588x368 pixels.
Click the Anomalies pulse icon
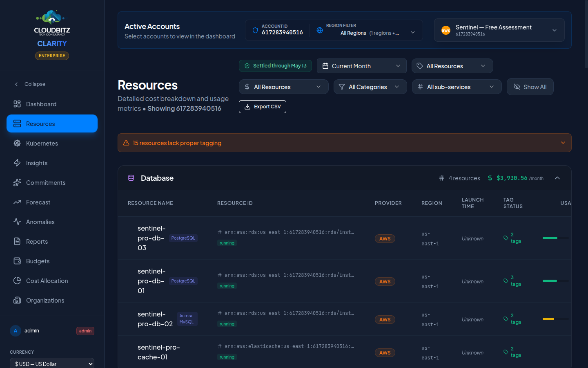click(17, 222)
